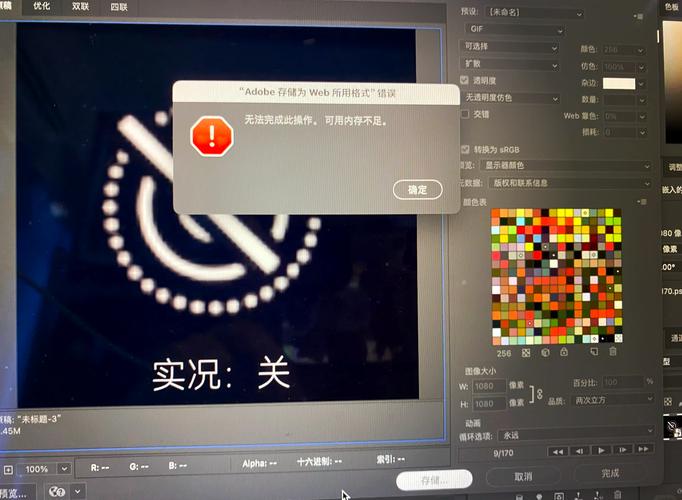The width and height of the screenshot is (682, 500).
Task: Open the 扩散 dither method dropdown
Action: [509, 64]
